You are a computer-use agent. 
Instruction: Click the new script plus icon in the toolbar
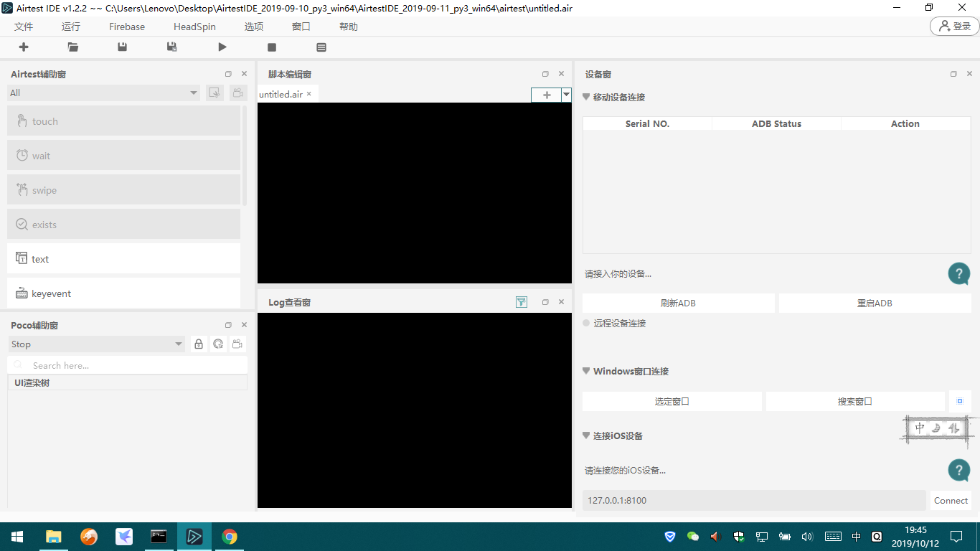click(x=24, y=47)
